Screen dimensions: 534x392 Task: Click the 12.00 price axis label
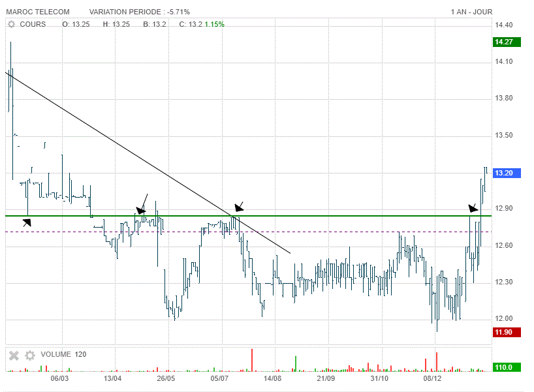click(504, 319)
